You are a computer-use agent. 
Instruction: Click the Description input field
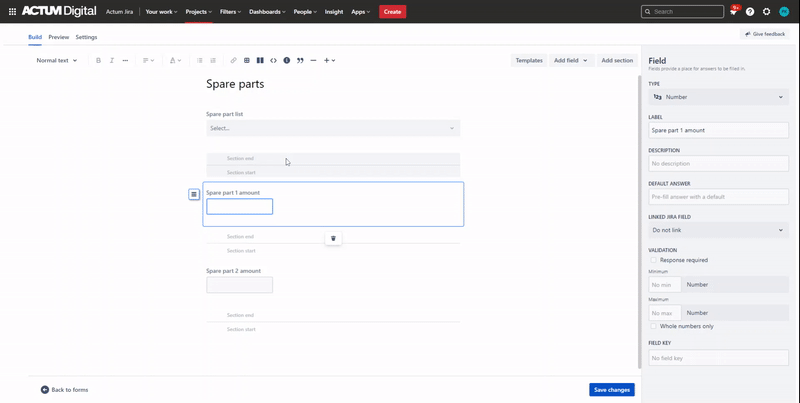pyautogui.click(x=718, y=164)
